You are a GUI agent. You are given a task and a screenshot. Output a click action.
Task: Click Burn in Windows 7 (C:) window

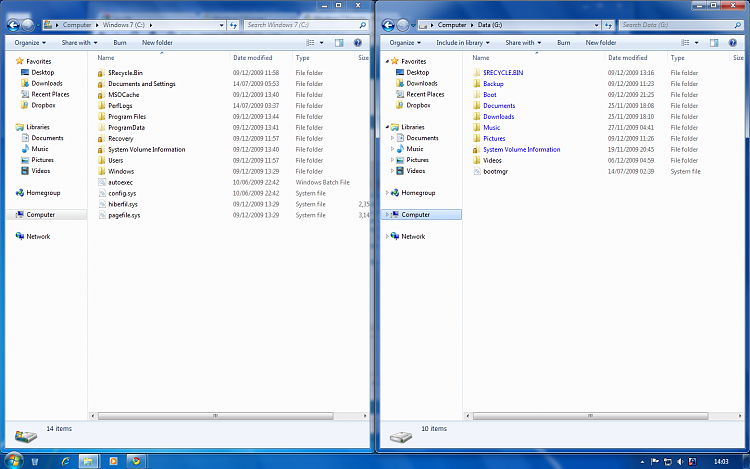coord(120,43)
